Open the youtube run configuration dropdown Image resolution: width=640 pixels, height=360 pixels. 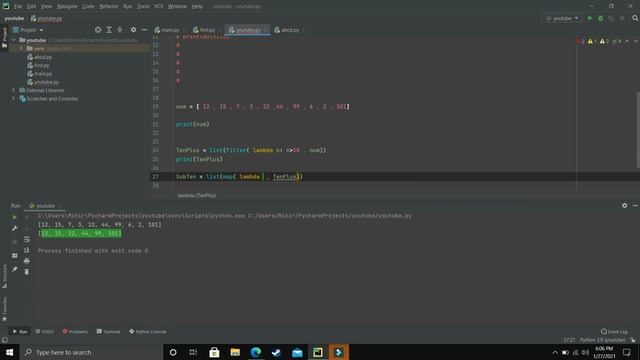562,18
